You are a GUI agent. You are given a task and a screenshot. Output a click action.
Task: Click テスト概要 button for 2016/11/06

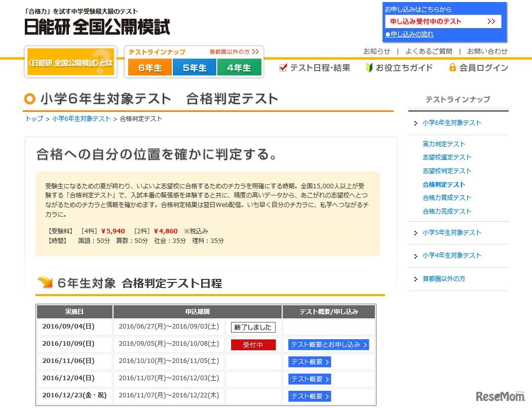click(310, 362)
